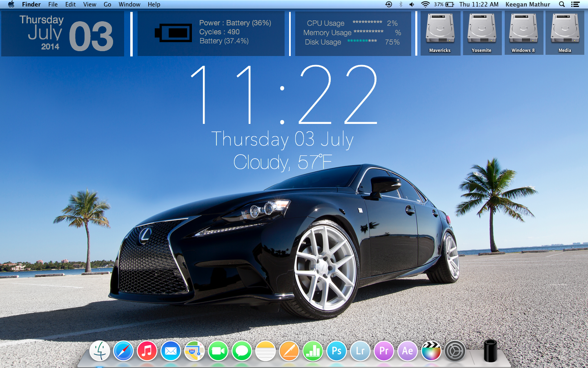
Task: Open the Keegan Mathur user menu
Action: coord(528,4)
